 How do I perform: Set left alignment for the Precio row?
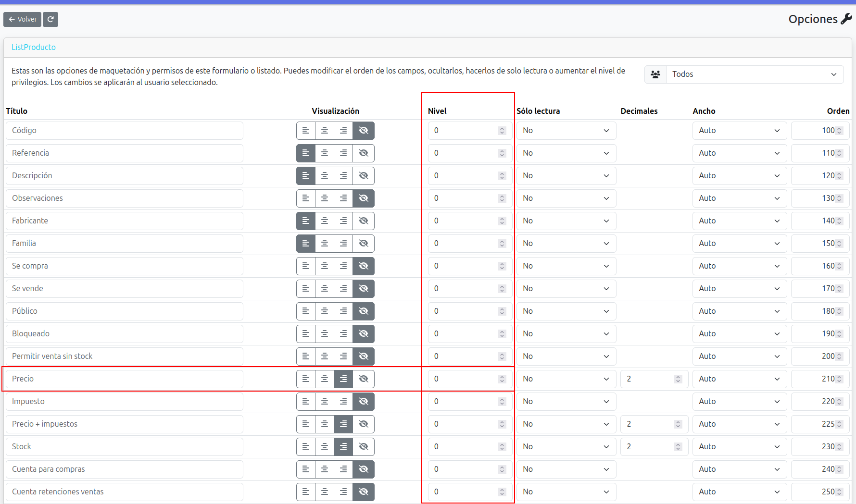(306, 379)
